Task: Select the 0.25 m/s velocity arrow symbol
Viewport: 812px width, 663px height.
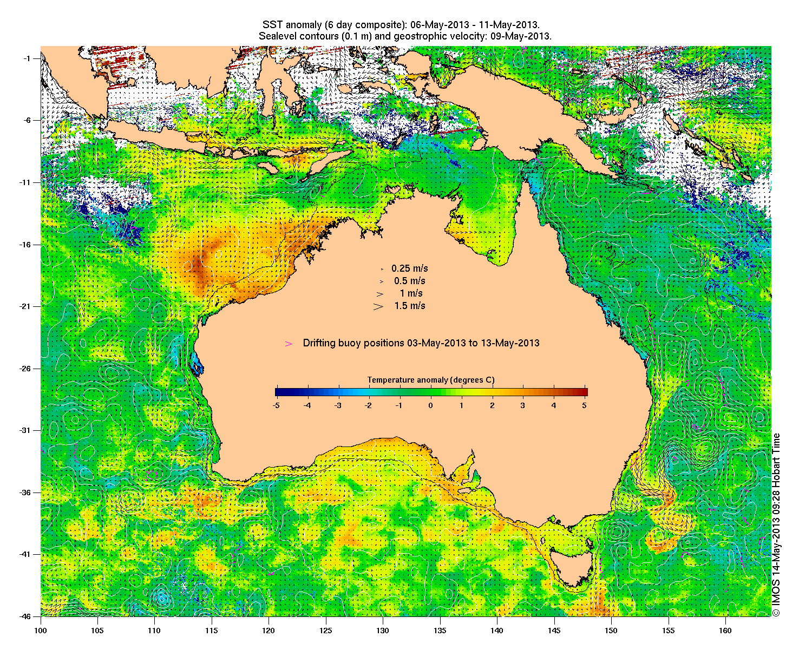Action: coord(382,268)
